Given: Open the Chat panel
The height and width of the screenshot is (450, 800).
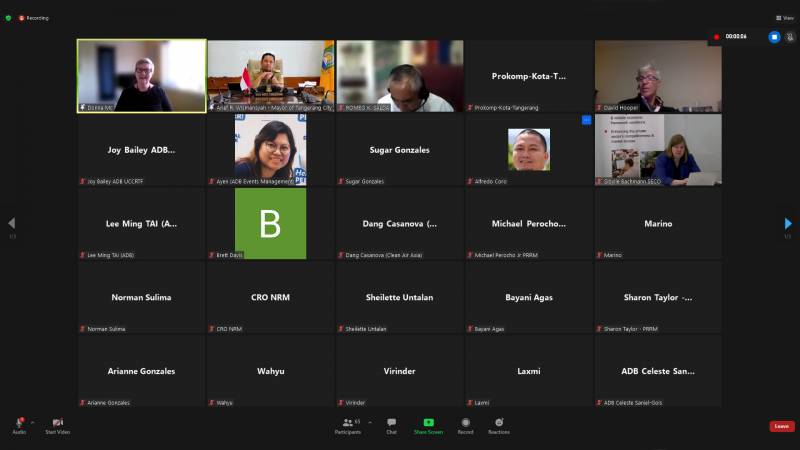Looking at the screenshot, I should pos(391,424).
